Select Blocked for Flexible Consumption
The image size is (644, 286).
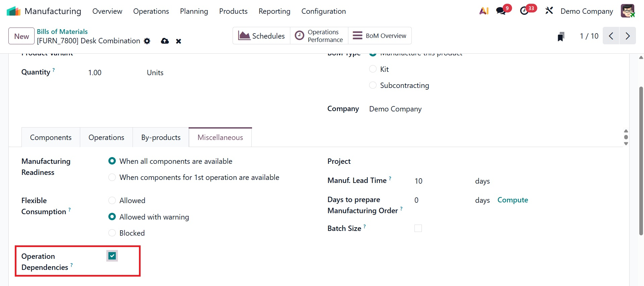112,233
